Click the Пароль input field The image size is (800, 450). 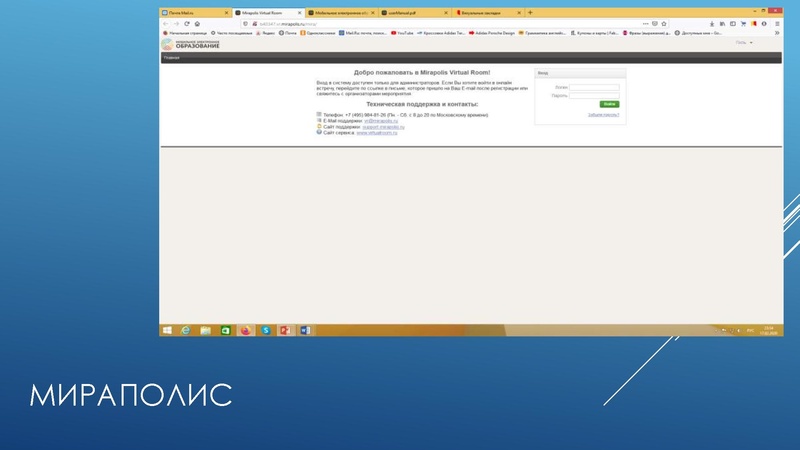(x=594, y=95)
